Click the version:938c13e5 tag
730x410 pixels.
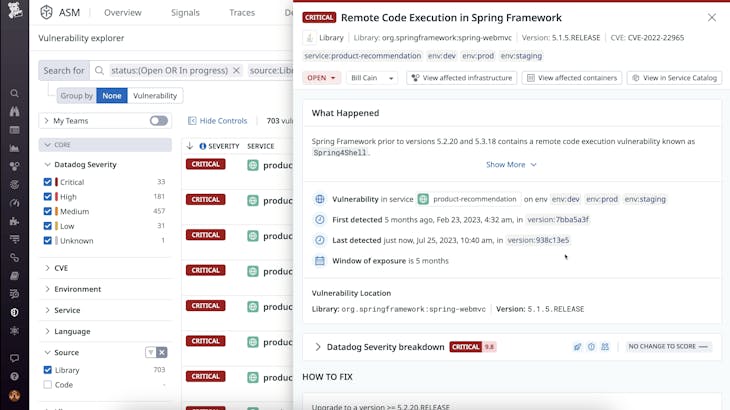click(x=538, y=240)
